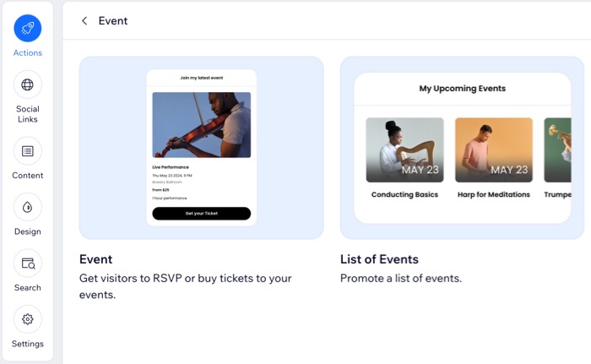Open the Content panel icon
This screenshot has height=364, width=591.
click(28, 151)
